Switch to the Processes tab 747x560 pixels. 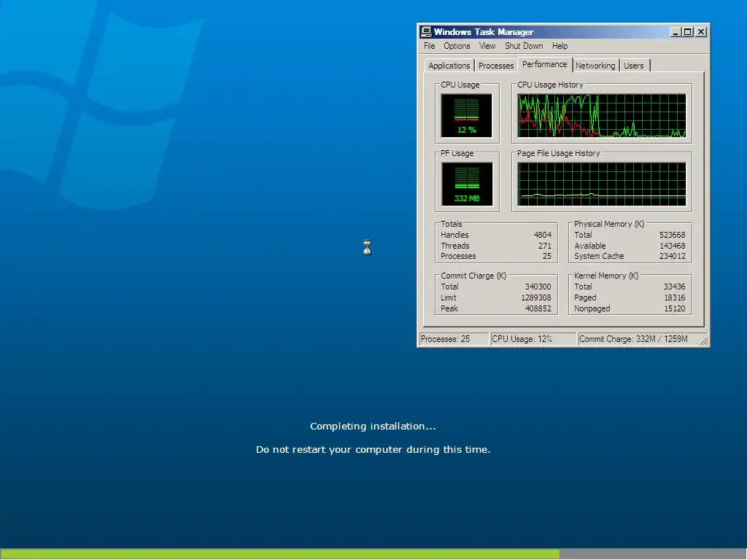click(x=496, y=66)
